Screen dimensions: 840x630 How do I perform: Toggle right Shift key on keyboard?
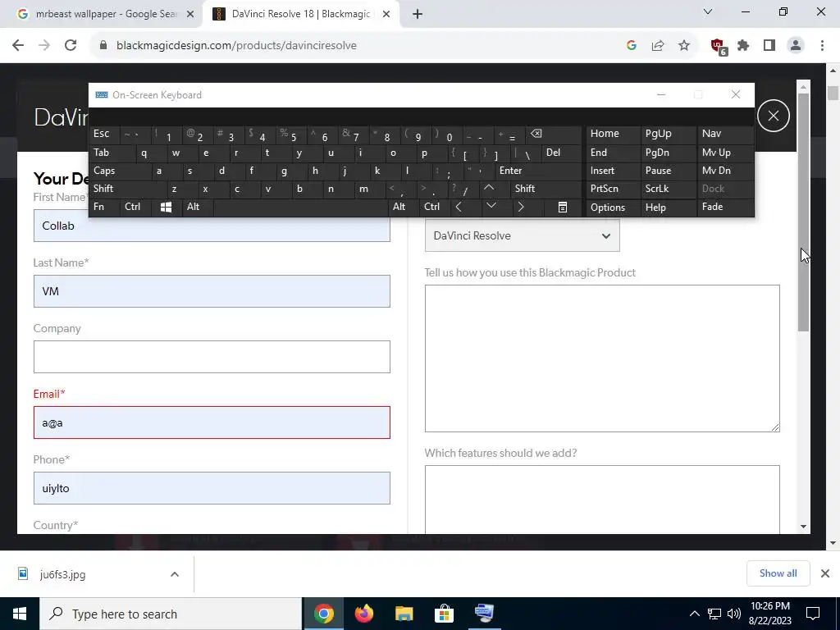click(546, 189)
